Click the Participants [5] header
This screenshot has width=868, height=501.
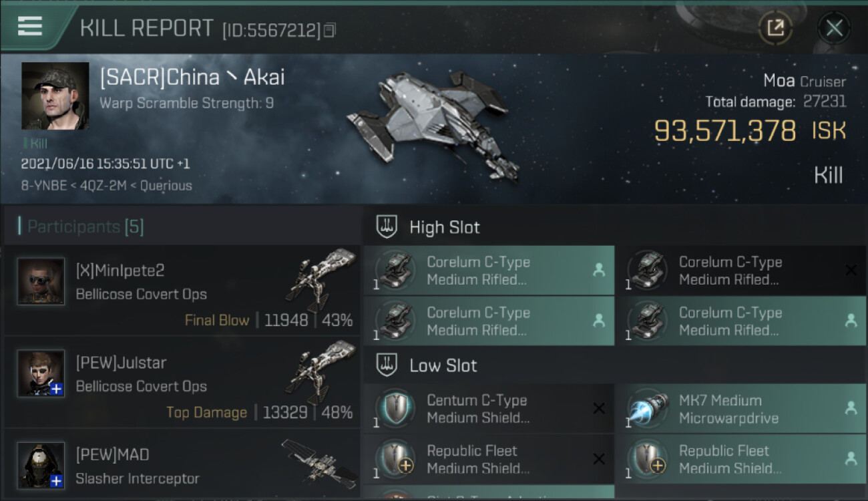pyautogui.click(x=85, y=227)
